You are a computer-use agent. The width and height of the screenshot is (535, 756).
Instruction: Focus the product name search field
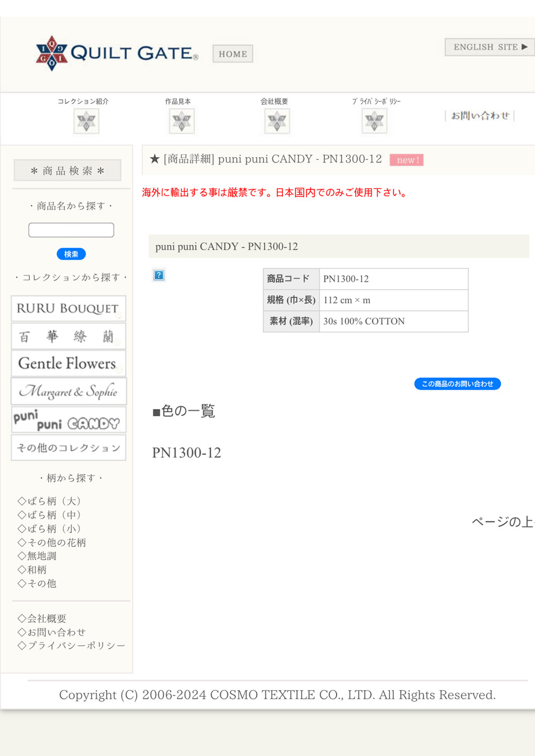point(71,230)
